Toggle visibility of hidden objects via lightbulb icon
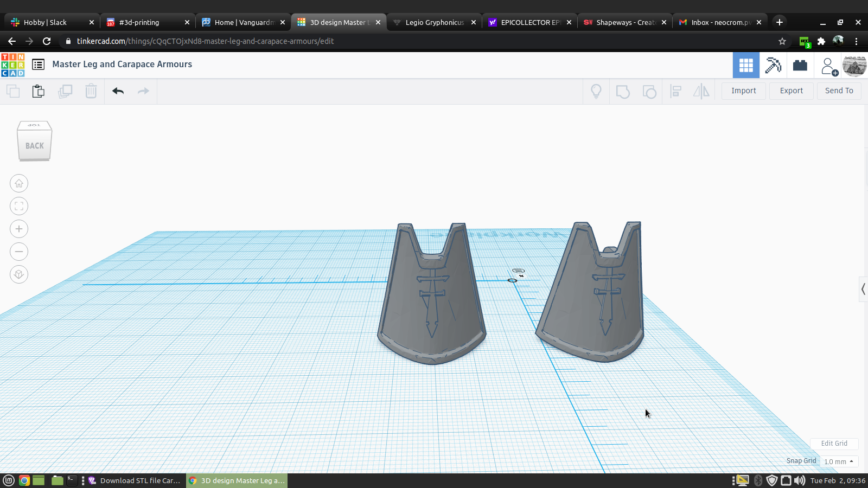 click(596, 91)
